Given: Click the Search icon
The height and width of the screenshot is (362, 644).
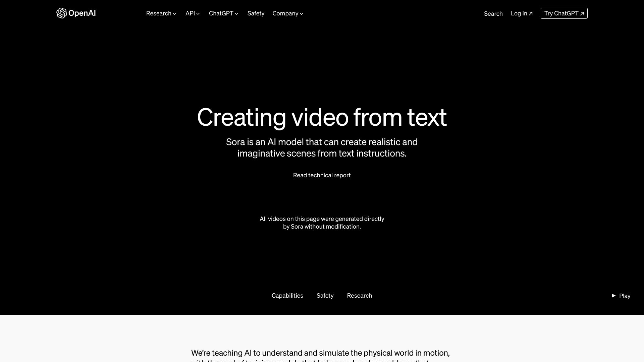Looking at the screenshot, I should 493,13.
